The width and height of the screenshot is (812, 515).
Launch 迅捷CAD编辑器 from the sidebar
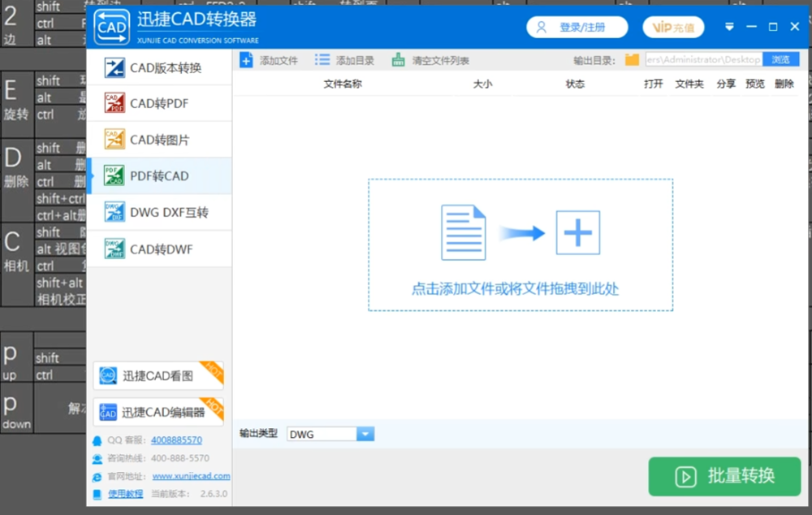158,412
